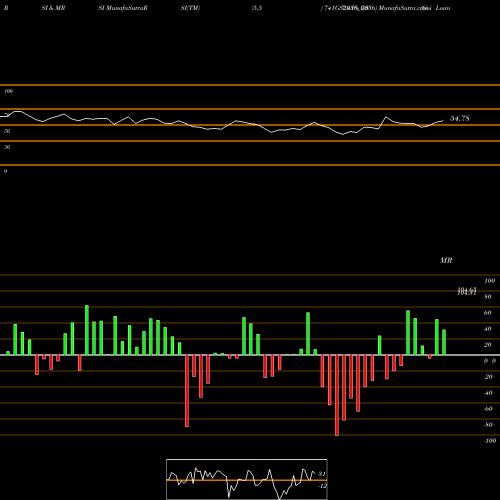This screenshot has height=500, width=500.
Task: Click the 'SI MunafaSutraR' header text
Action: [123, 8]
